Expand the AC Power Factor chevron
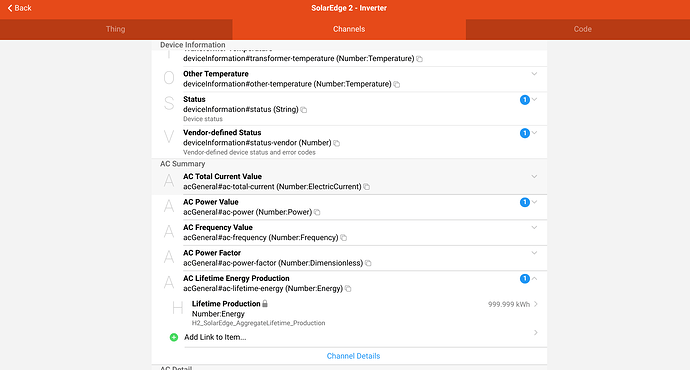This screenshot has height=370, width=690. tap(534, 253)
